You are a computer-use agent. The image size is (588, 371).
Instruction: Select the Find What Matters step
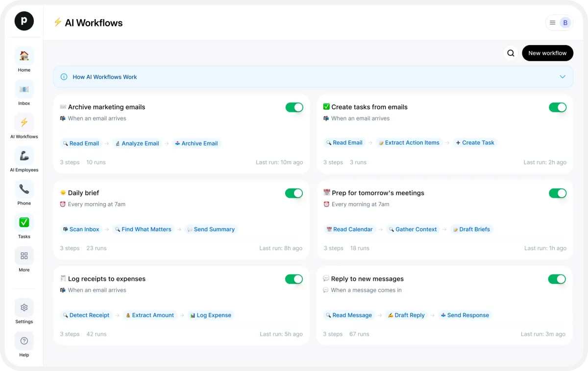click(143, 229)
